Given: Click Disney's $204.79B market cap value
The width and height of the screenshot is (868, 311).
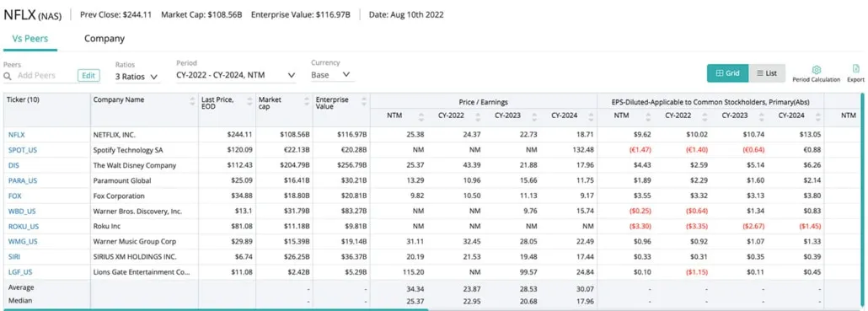Looking at the screenshot, I should click(293, 165).
